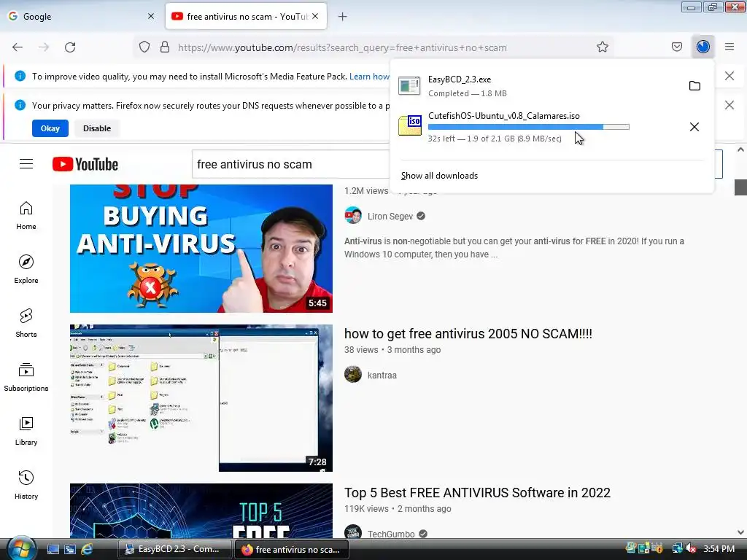Dismiss the DNS privacy notification

(x=729, y=105)
